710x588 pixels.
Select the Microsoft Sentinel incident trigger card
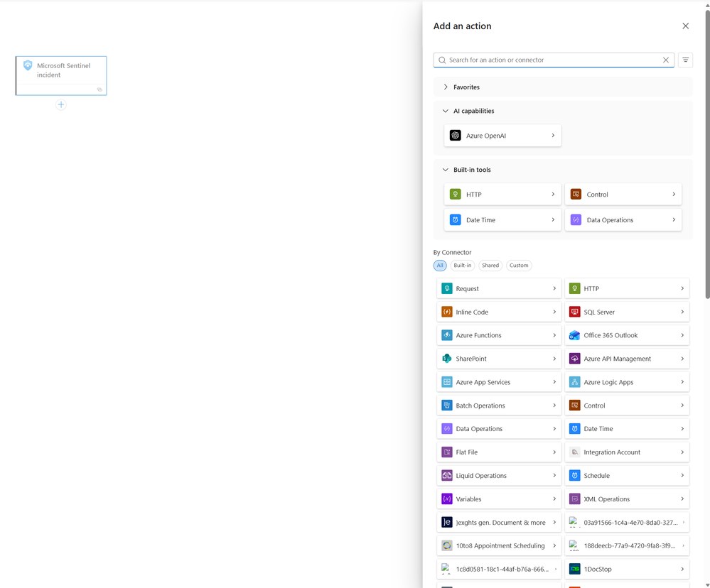(x=61, y=75)
